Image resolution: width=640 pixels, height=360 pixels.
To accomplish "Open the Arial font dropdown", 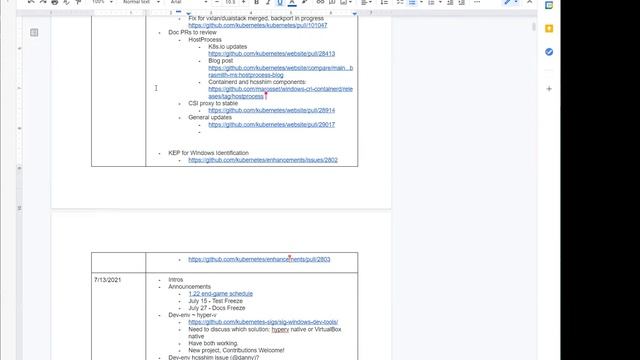I will (189, 2).
